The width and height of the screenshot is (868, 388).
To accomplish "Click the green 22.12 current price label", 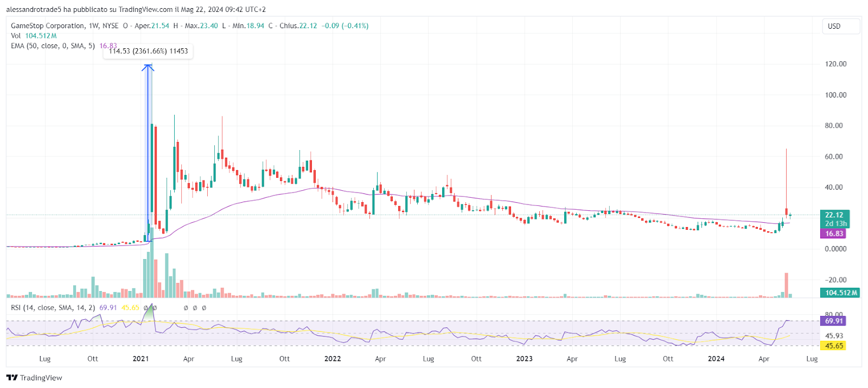I will click(834, 215).
